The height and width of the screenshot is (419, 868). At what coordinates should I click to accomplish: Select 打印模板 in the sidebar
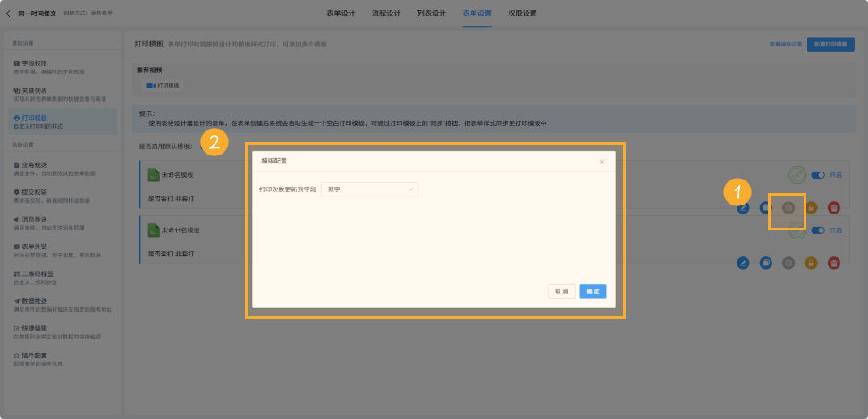[63, 122]
